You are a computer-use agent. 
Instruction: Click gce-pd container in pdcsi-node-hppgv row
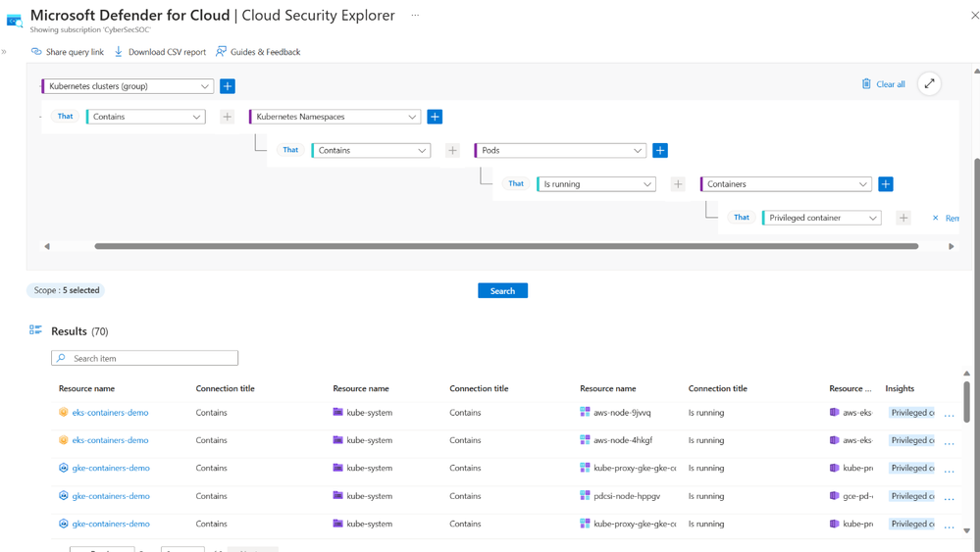click(x=857, y=496)
